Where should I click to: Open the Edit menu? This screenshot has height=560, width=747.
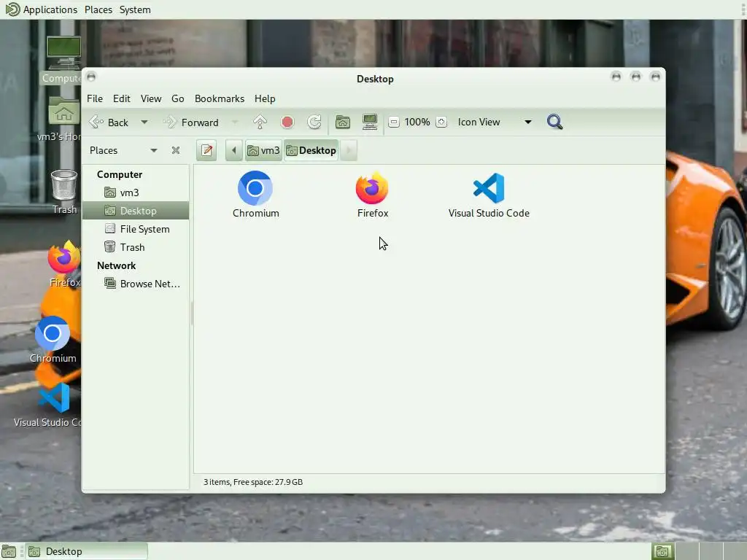[122, 98]
